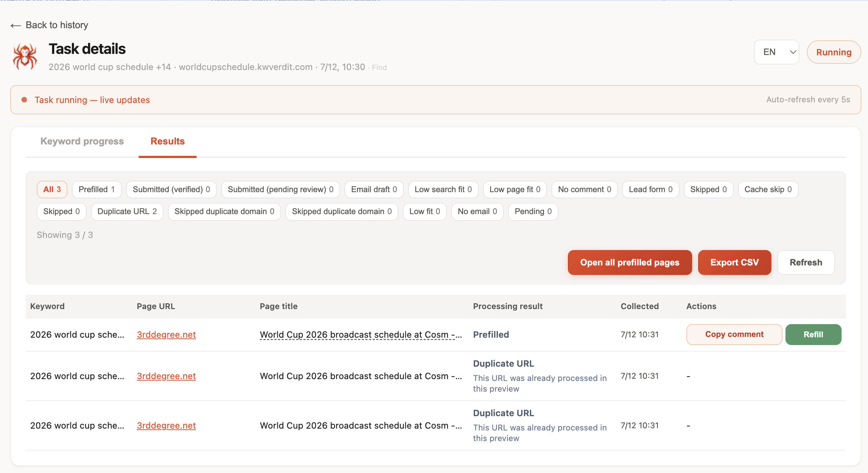Filter by Submitted (pending review) 0
Screen dimensions: 868x473
(x=281, y=190)
